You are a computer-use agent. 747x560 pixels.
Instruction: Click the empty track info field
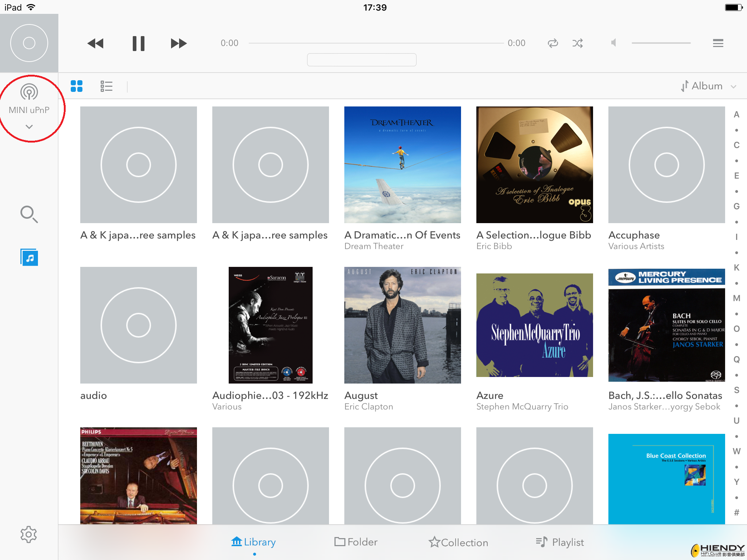click(x=362, y=60)
